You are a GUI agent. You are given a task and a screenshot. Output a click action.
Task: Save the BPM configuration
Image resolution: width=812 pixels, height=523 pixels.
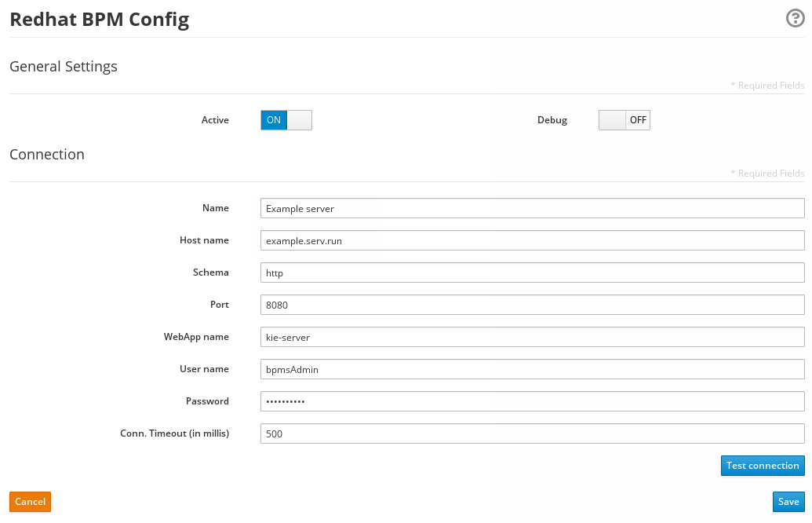[788, 502]
